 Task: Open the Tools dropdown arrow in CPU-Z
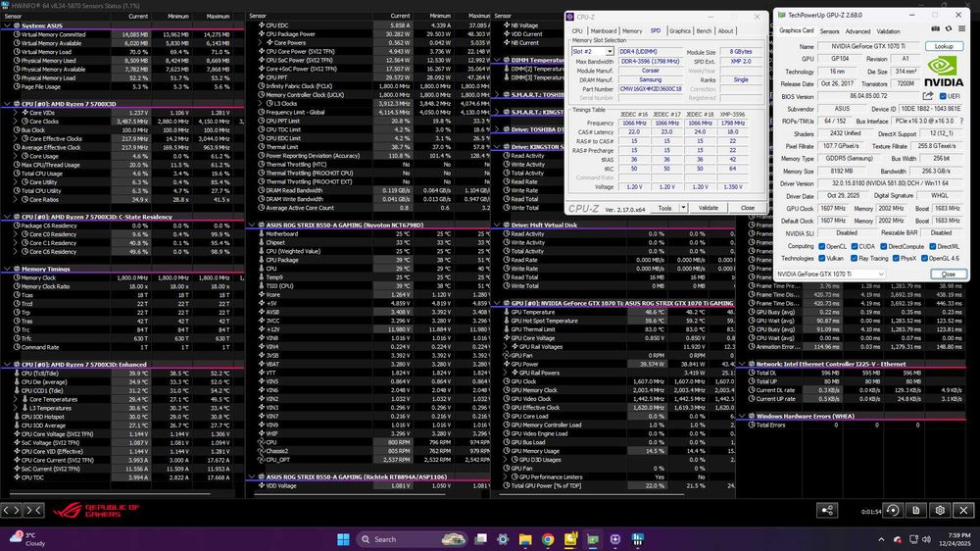pyautogui.click(x=683, y=208)
